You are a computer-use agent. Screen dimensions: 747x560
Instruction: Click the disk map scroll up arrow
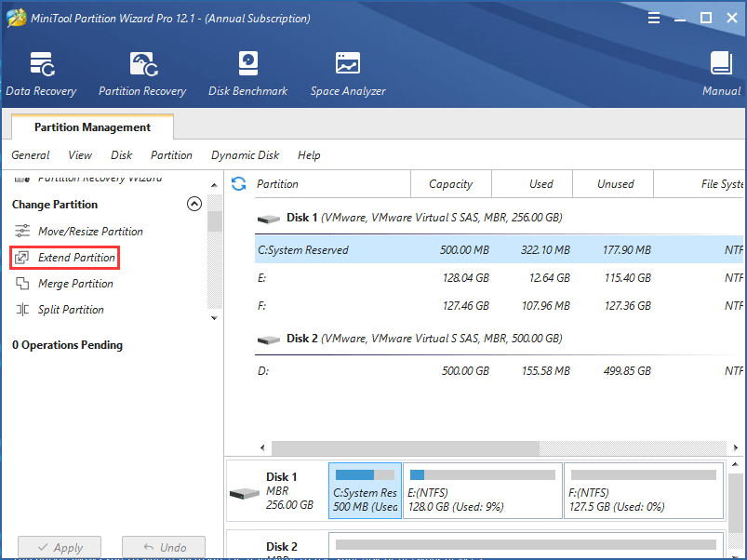tap(736, 464)
